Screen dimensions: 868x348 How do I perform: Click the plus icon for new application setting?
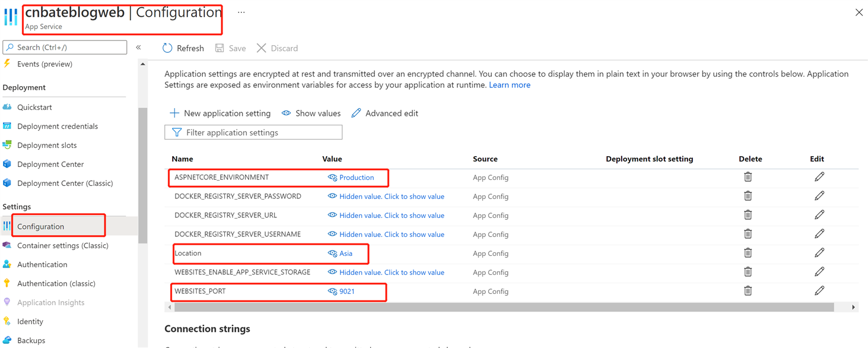coord(174,113)
